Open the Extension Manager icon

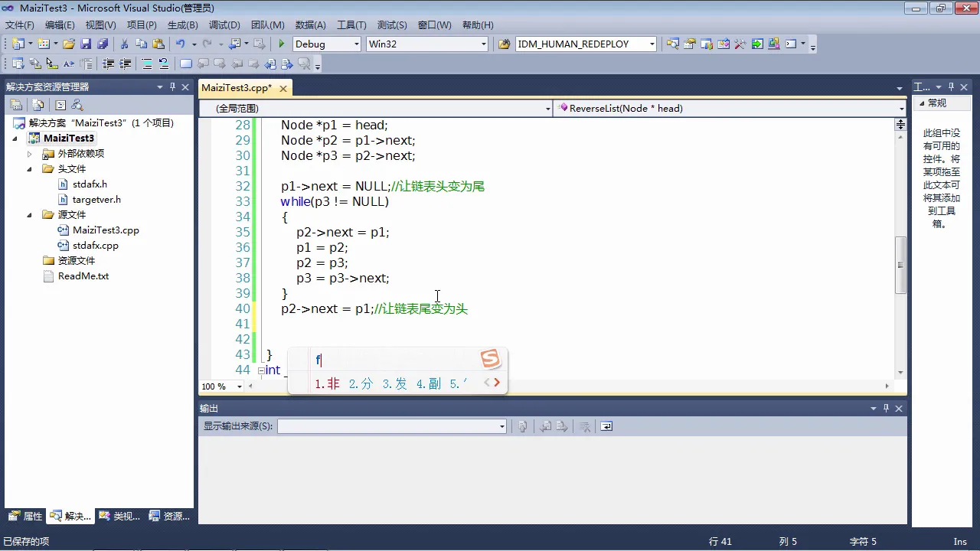(x=773, y=44)
